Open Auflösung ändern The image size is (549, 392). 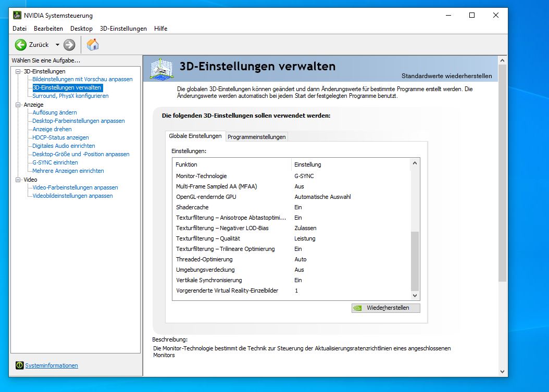55,112
